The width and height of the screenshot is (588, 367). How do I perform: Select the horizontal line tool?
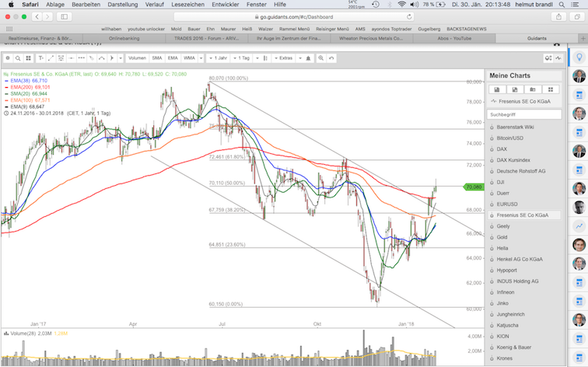[x=71, y=58]
